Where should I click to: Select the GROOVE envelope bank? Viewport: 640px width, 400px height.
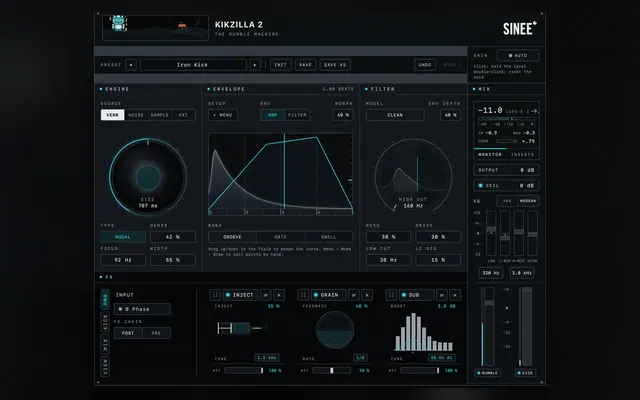coord(232,237)
